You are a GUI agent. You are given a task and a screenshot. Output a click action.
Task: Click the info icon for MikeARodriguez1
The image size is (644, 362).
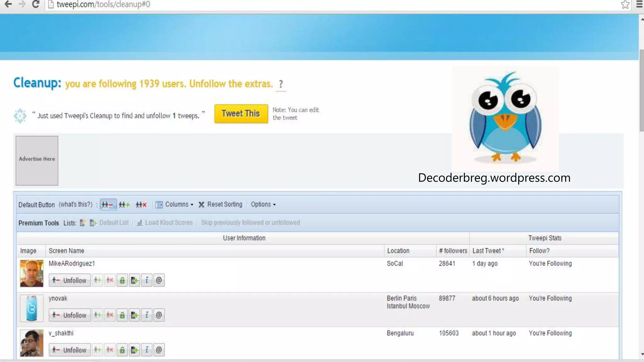[x=147, y=280]
